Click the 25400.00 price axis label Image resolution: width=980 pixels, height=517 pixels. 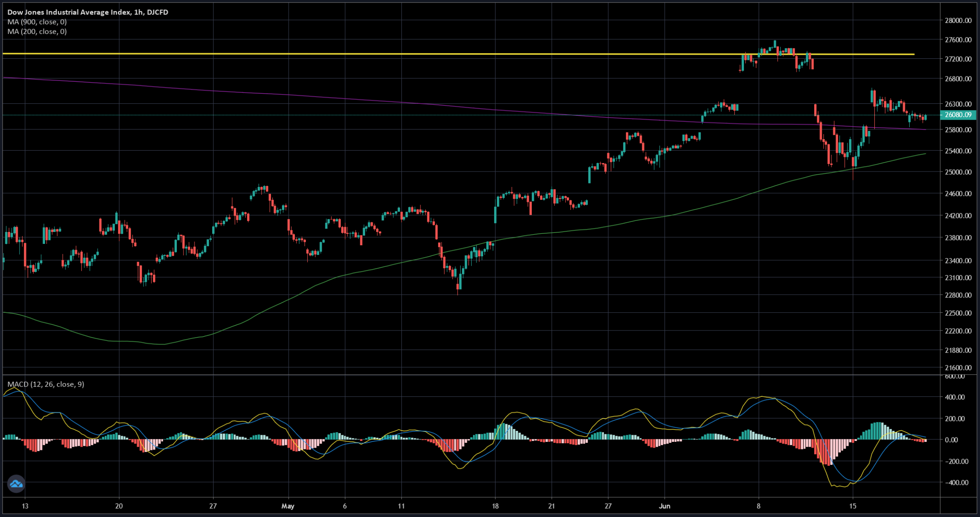tap(958, 151)
